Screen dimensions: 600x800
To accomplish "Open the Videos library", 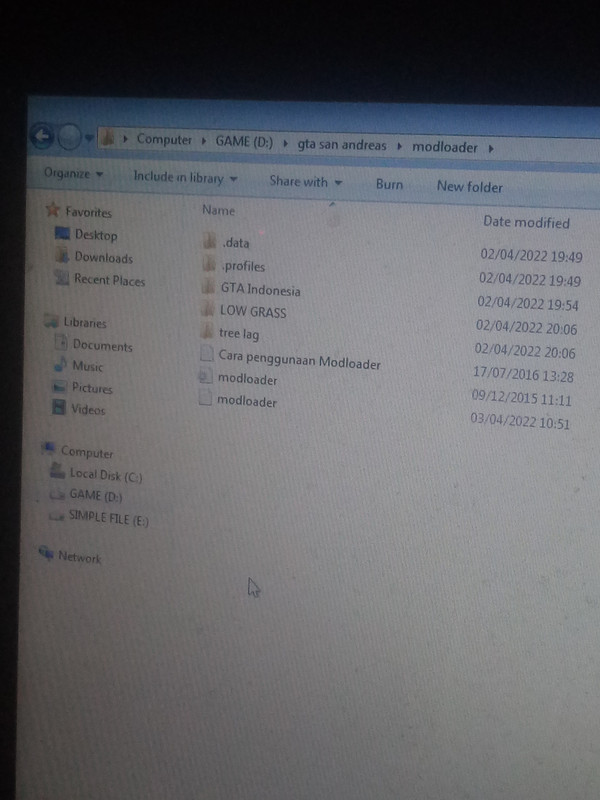I will (x=88, y=409).
